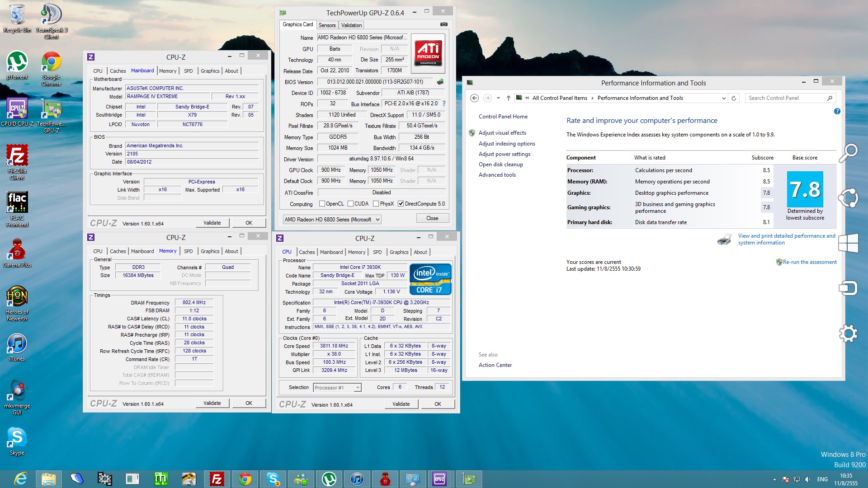
Task: Click the Search Control Panel field
Action: coord(786,98)
